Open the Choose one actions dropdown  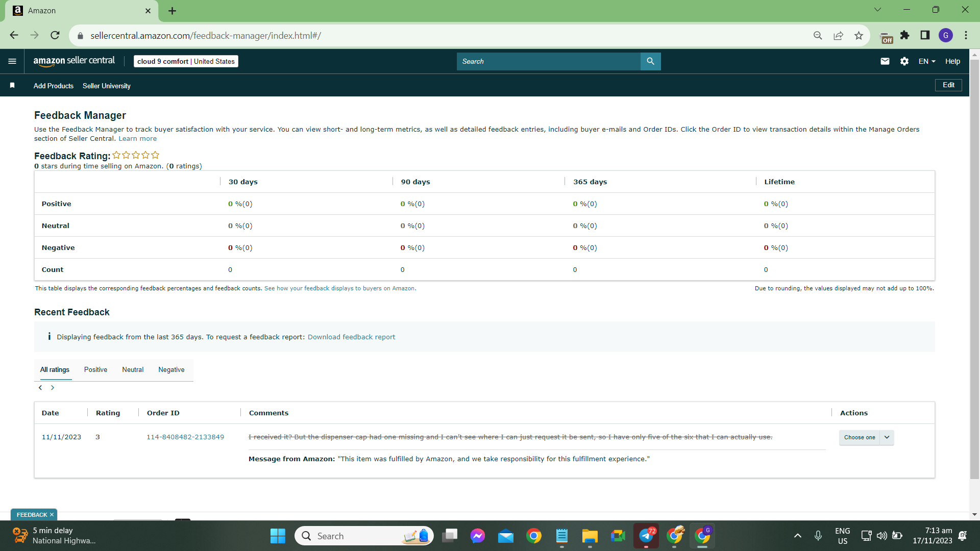coord(867,437)
